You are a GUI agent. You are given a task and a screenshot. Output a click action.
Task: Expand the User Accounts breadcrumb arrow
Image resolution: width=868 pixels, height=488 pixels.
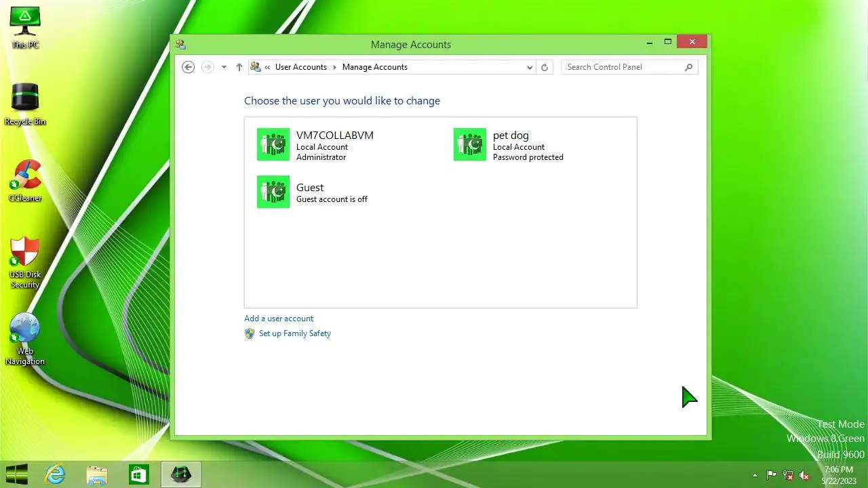334,67
